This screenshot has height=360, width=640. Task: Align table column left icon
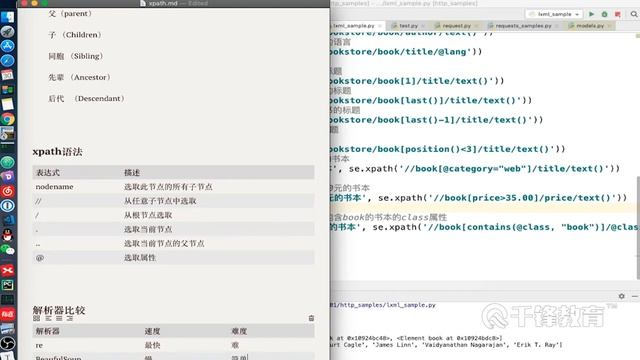(49, 318)
